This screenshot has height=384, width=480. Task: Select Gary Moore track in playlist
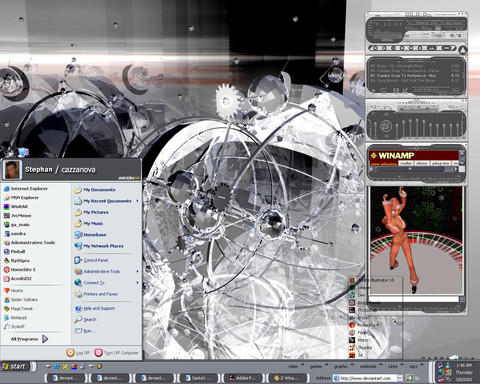[x=414, y=81]
